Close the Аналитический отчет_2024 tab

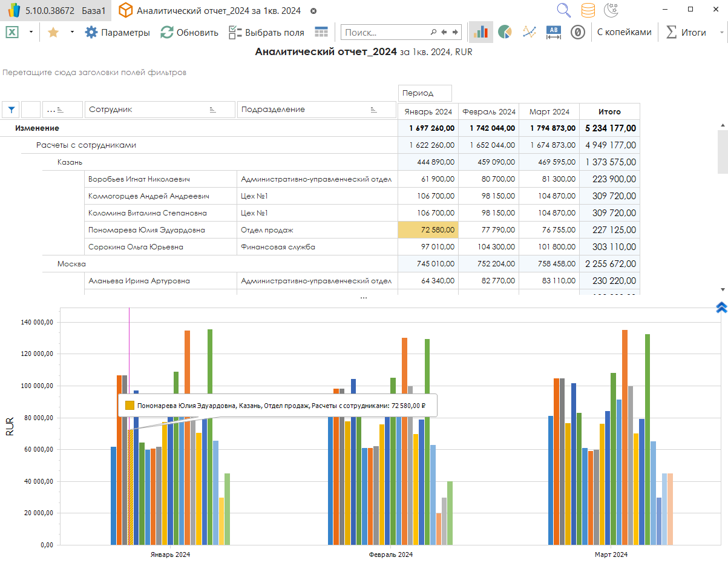coord(313,11)
